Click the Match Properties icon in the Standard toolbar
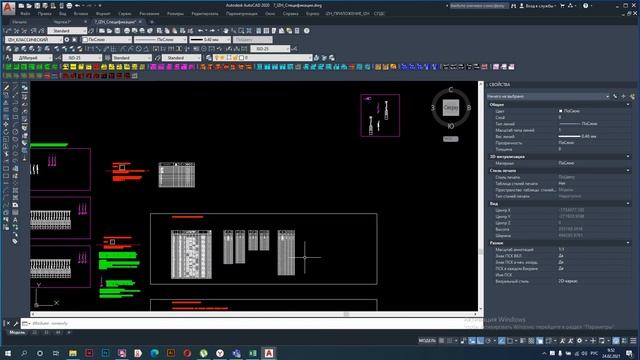This screenshot has width=640, height=360. pyautogui.click(x=182, y=31)
